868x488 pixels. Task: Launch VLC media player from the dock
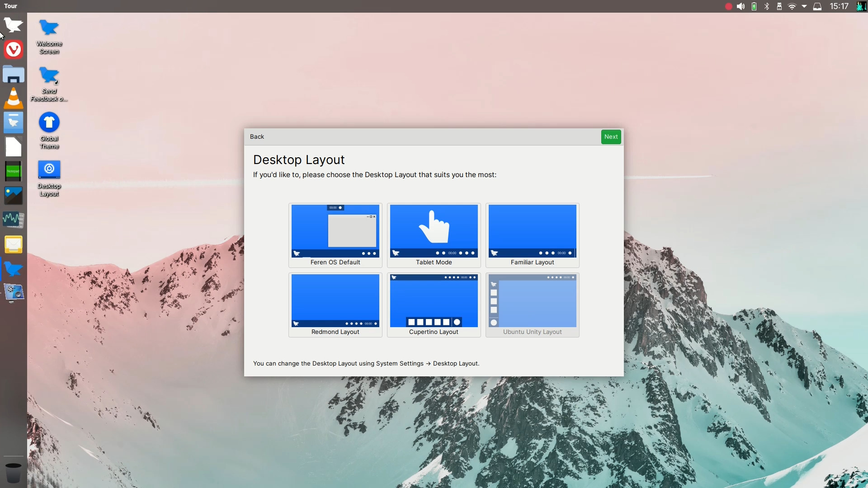click(x=13, y=98)
